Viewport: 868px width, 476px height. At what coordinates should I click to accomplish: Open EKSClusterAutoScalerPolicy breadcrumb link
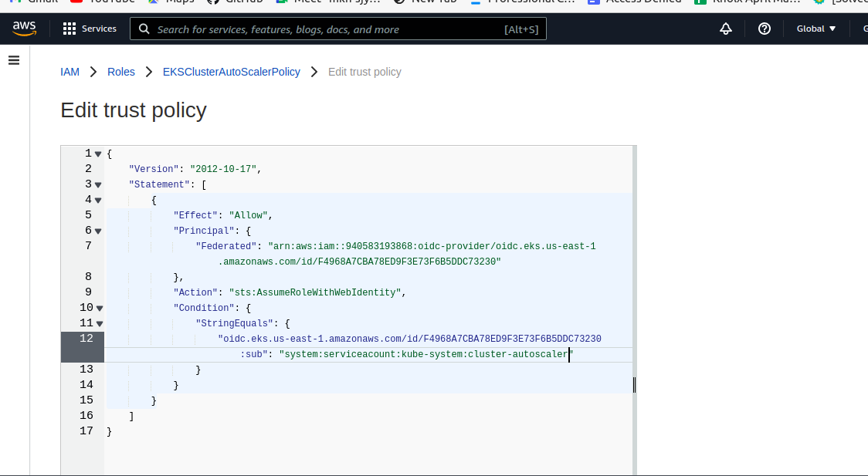(x=232, y=72)
